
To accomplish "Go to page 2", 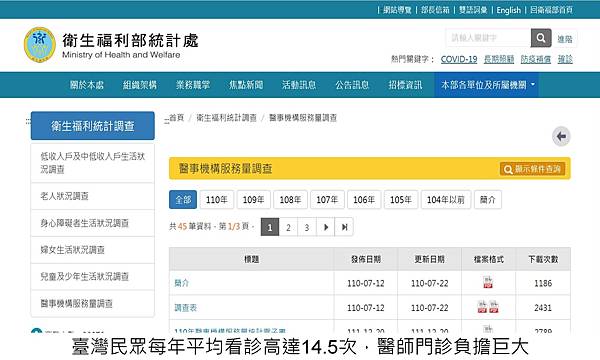I will click(x=288, y=227).
